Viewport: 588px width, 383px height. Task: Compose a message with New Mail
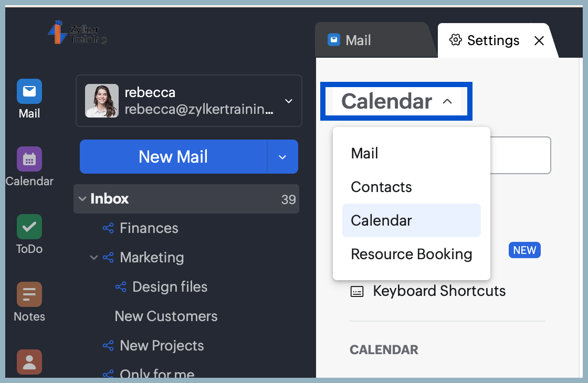tap(173, 157)
